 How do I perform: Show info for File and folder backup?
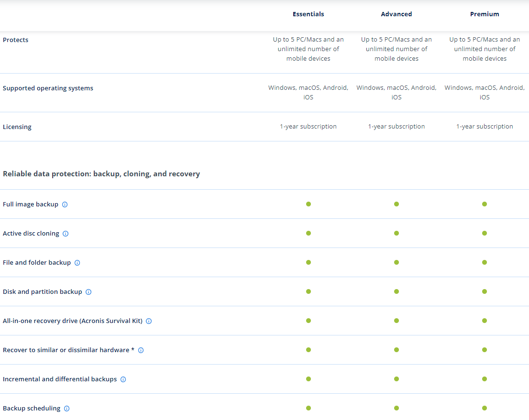[77, 263]
